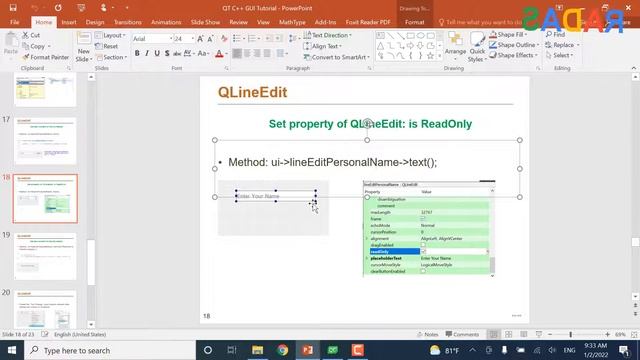Align text to the left
The width and height of the screenshot is (640, 360).
click(237, 53)
